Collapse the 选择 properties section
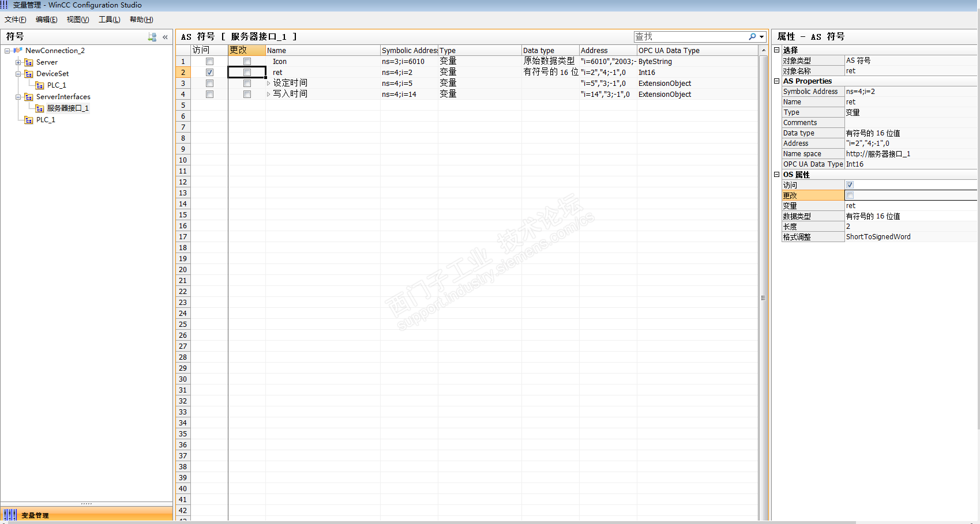This screenshot has width=980, height=524. (776, 50)
